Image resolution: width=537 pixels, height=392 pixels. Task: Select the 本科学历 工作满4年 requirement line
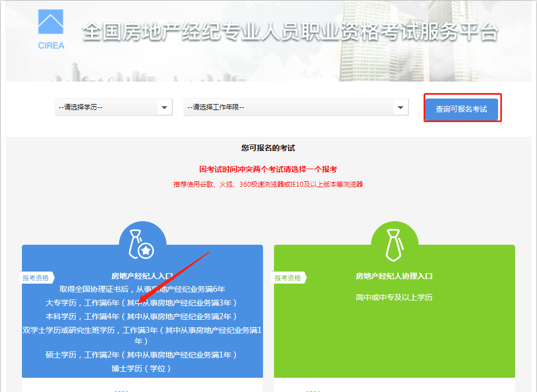coord(142,316)
